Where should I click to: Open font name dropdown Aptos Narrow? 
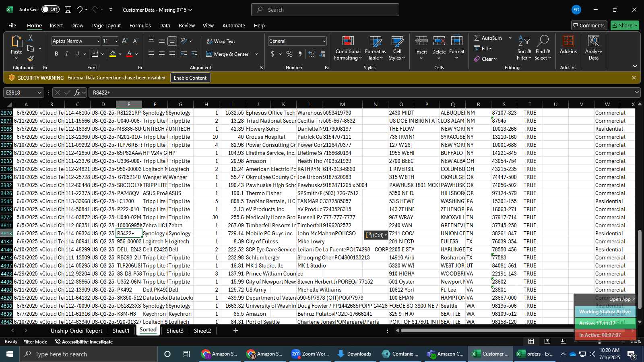tap(98, 41)
